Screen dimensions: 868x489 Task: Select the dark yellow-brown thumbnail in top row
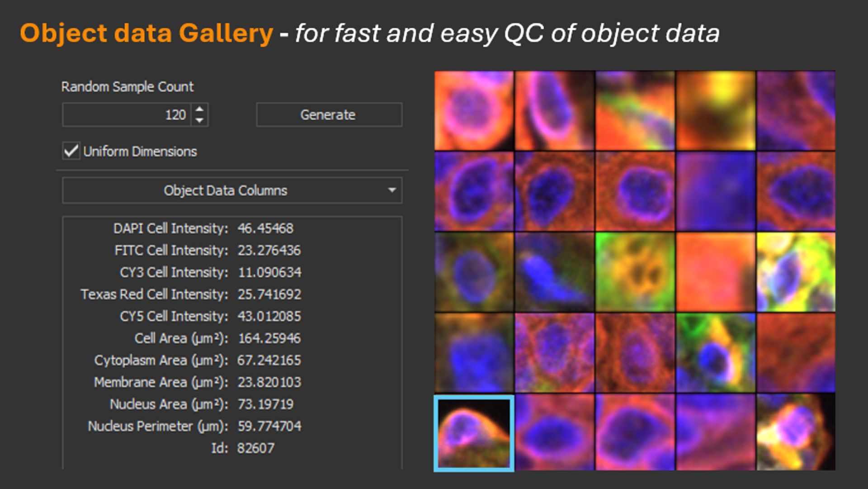pos(716,110)
